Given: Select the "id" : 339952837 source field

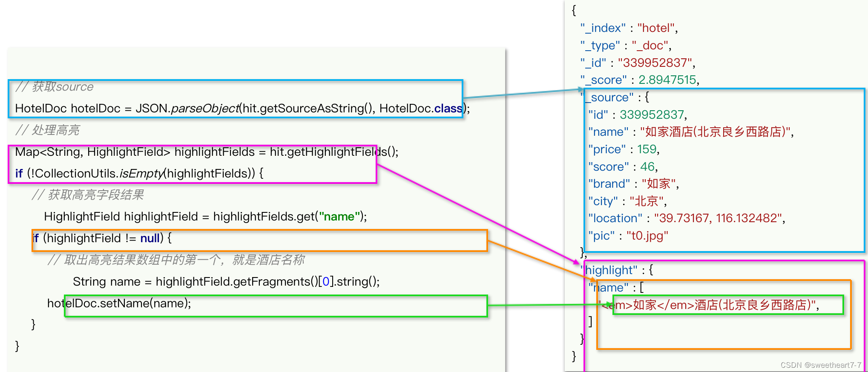Looking at the screenshot, I should click(638, 115).
